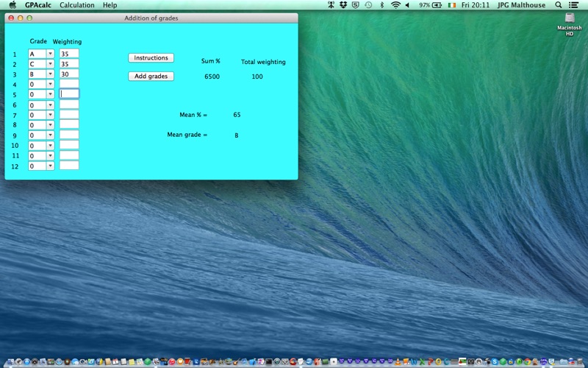Open Google Chrome from the Dock

[x=527, y=361]
